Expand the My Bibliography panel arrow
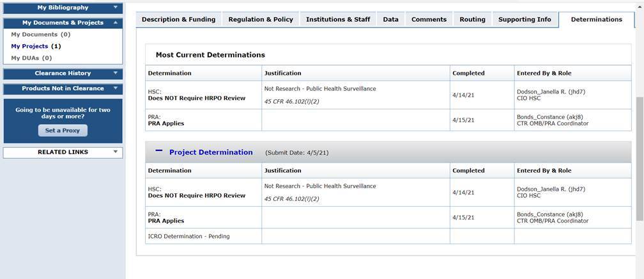Viewport: 644px width, 279px height. [x=116, y=8]
